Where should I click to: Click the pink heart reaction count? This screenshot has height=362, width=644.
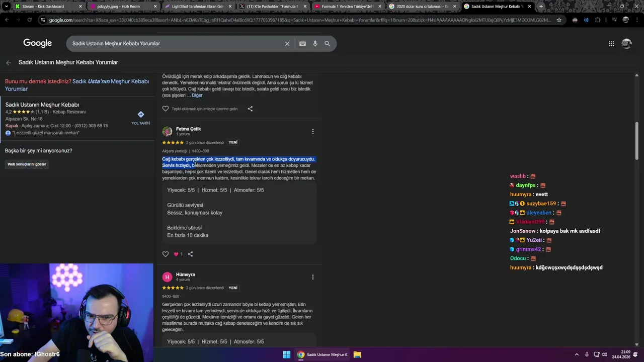(178, 254)
